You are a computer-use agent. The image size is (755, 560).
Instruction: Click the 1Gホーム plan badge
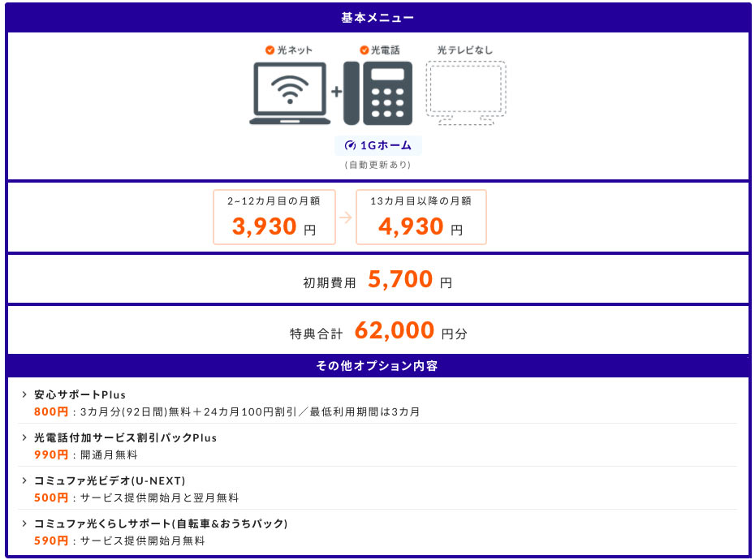(378, 145)
